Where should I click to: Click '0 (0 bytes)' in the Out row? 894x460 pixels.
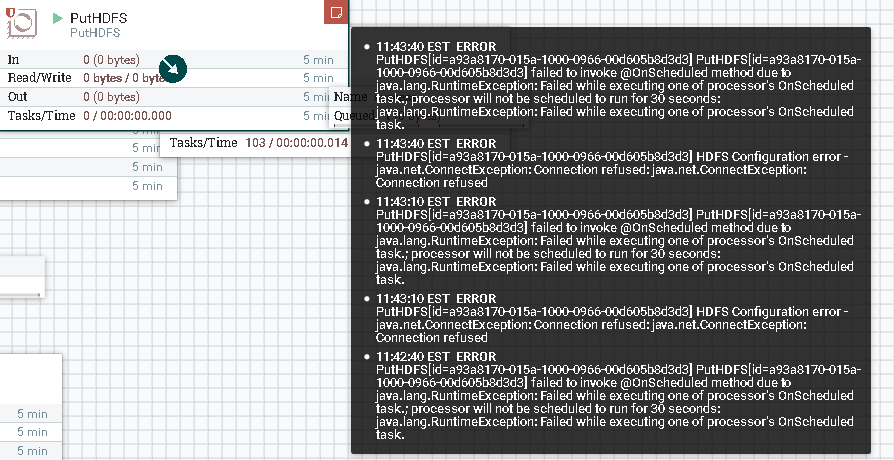[x=111, y=96]
